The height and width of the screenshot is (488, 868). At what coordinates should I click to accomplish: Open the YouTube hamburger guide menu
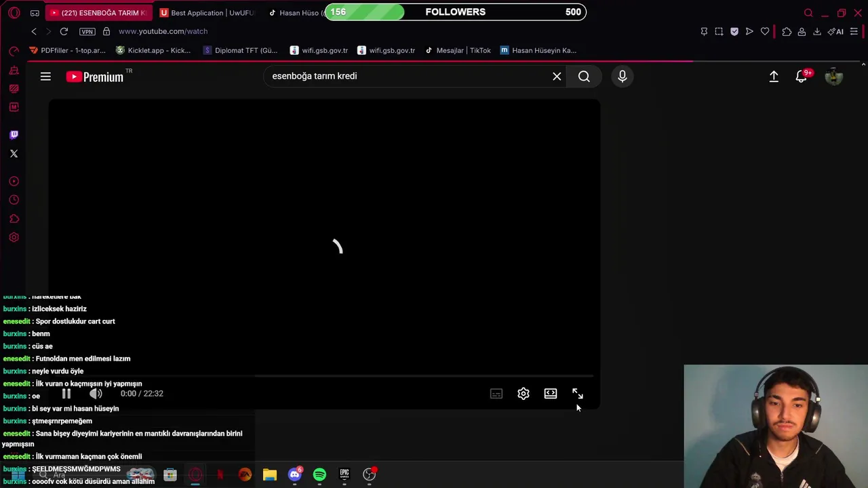[45, 77]
